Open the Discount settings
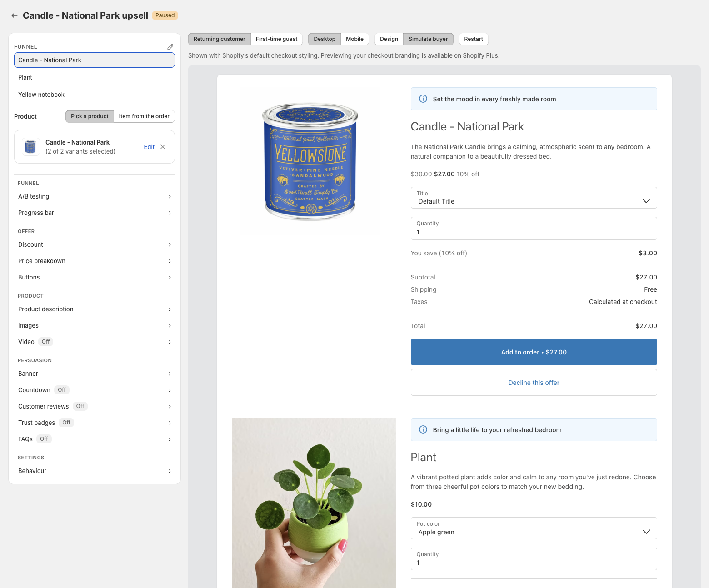The image size is (709, 588). click(95, 244)
